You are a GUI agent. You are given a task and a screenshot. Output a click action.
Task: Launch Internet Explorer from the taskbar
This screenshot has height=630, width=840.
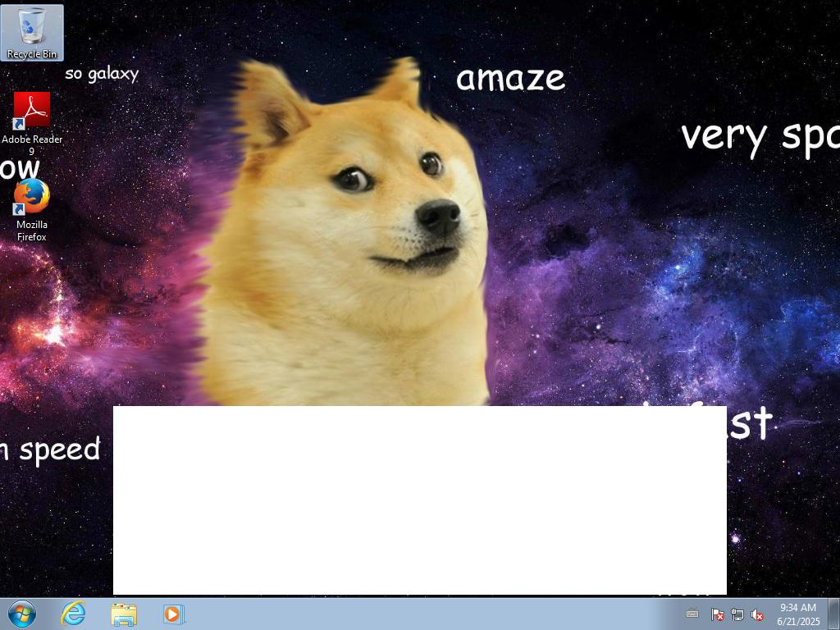coord(73,614)
